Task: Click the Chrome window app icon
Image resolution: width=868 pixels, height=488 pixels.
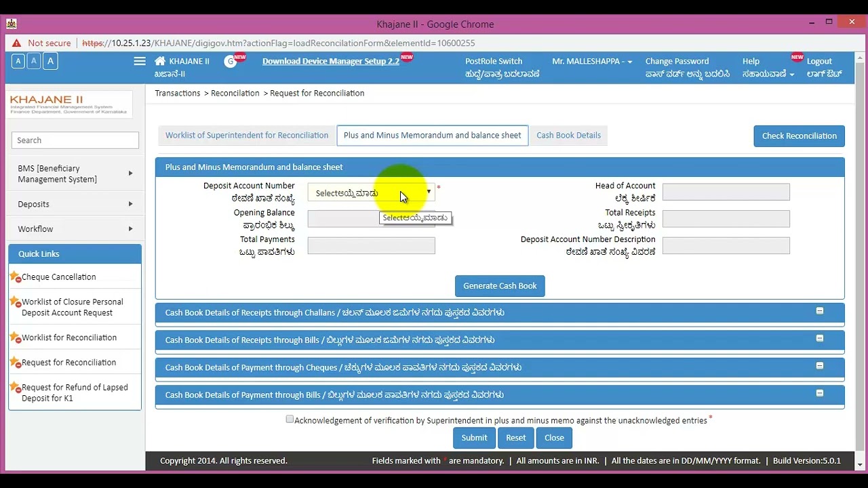Action: click(12, 24)
